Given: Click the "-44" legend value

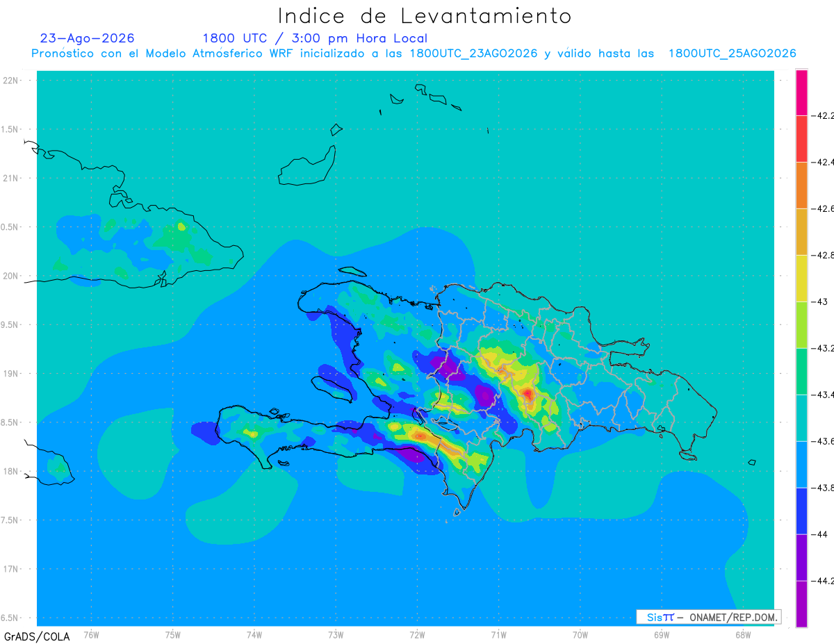Looking at the screenshot, I should [819, 534].
